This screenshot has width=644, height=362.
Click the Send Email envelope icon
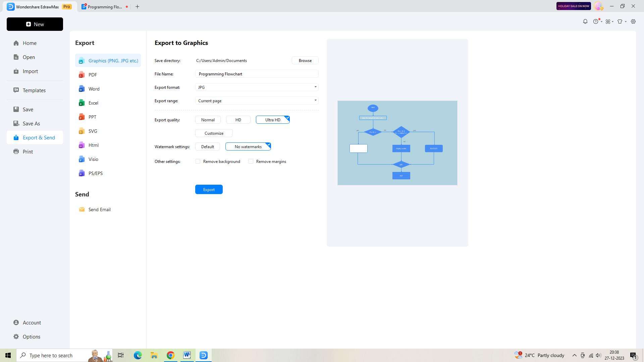[x=82, y=209]
